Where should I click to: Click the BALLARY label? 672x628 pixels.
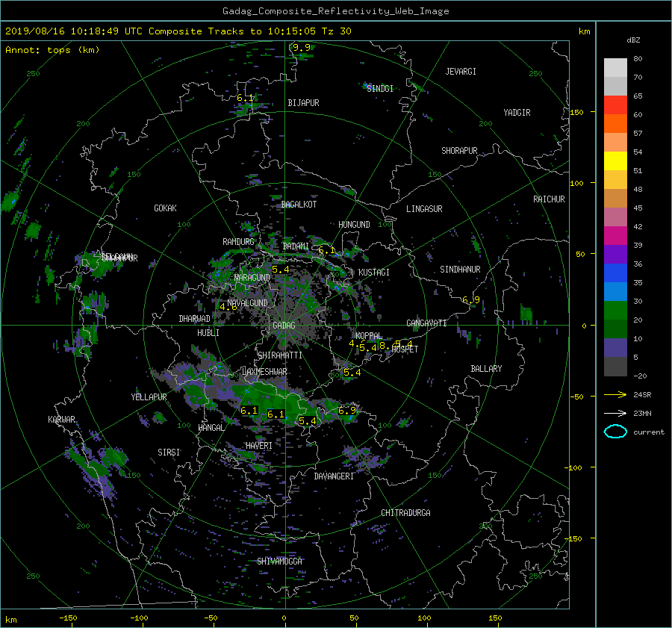[x=486, y=369]
